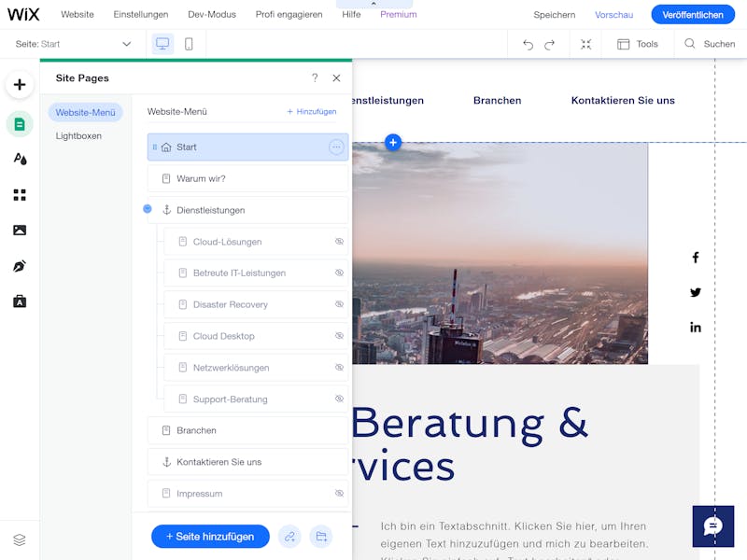The height and width of the screenshot is (560, 747).
Task: Toggle visibility of Betreute IT-Leistungen page
Action: pyautogui.click(x=339, y=273)
